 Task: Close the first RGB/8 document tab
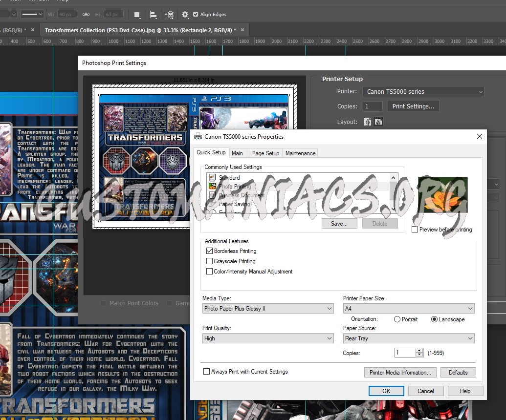pyautogui.click(x=33, y=30)
